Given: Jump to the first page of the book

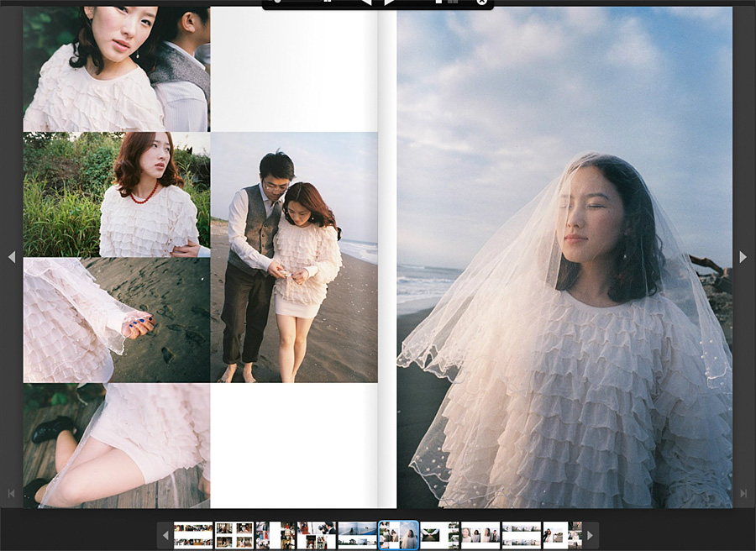Looking at the screenshot, I should [12, 493].
